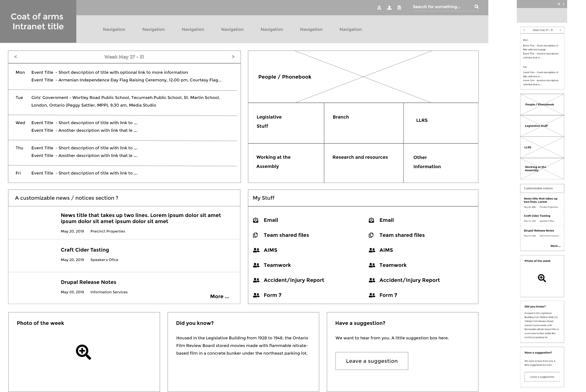Click the Armenian Independence Day Flag Raising event

[126, 80]
